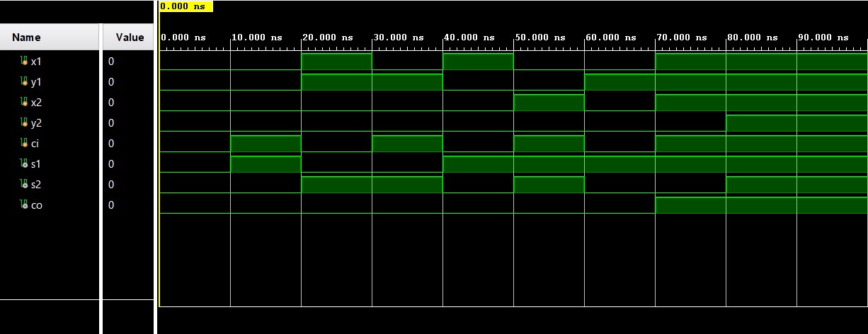The height and width of the screenshot is (334, 868).
Task: Click the co output signal icon
Action: tap(24, 205)
